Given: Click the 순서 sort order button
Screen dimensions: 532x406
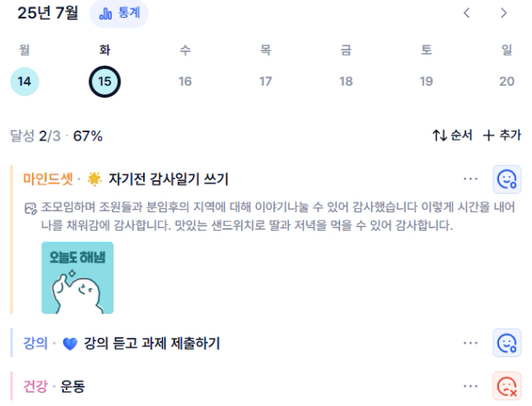Looking at the screenshot, I should click(x=452, y=136).
